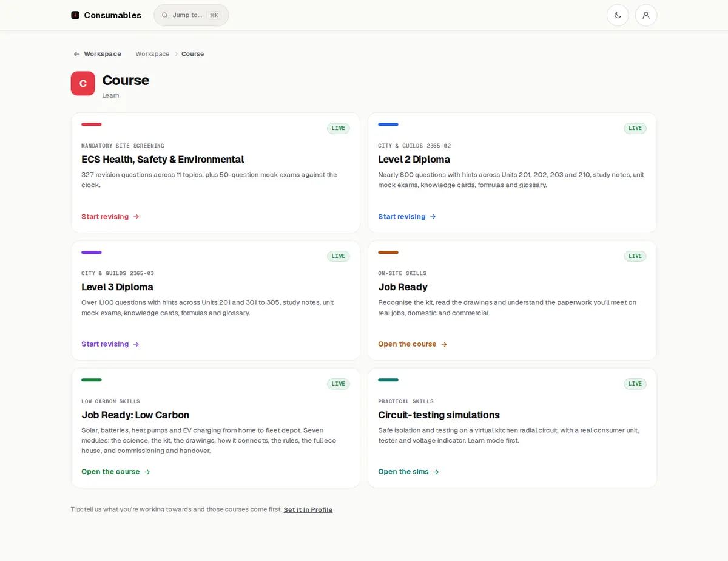
Task: Click the main Course page heading
Action: pos(126,80)
